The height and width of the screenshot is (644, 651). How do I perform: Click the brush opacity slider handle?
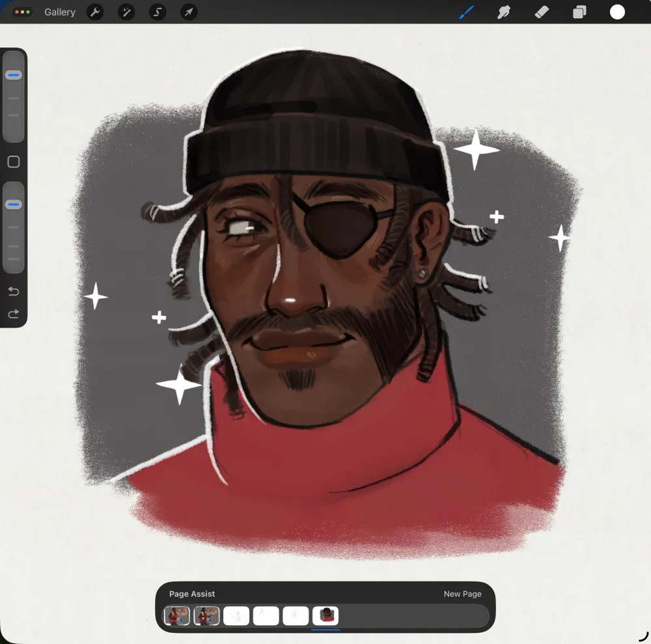(14, 204)
